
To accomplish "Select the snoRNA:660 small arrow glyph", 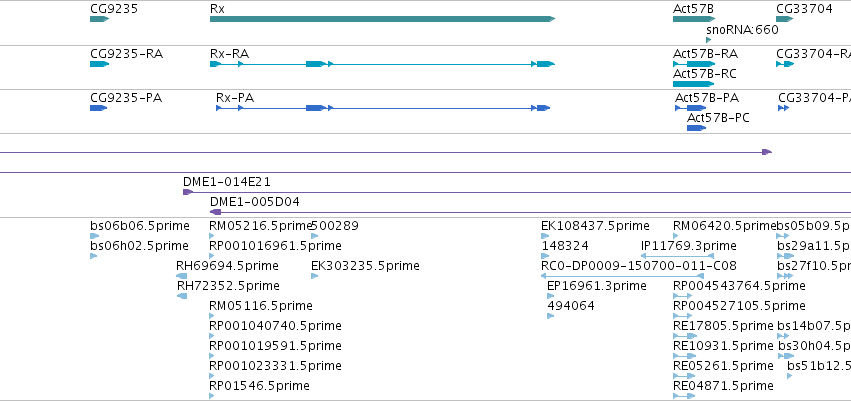I will click(708, 40).
